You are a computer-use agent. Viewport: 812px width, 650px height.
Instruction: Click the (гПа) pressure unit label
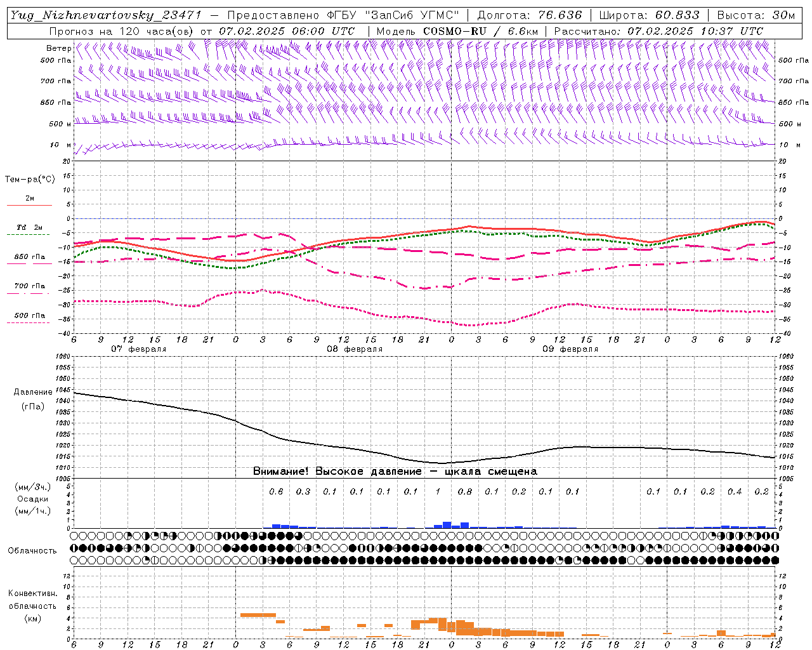click(32, 407)
